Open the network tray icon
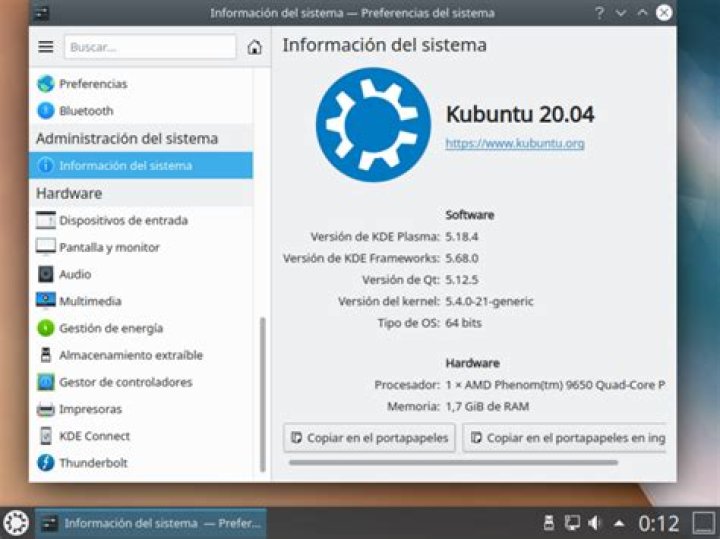Image resolution: width=720 pixels, height=539 pixels. pos(572,523)
